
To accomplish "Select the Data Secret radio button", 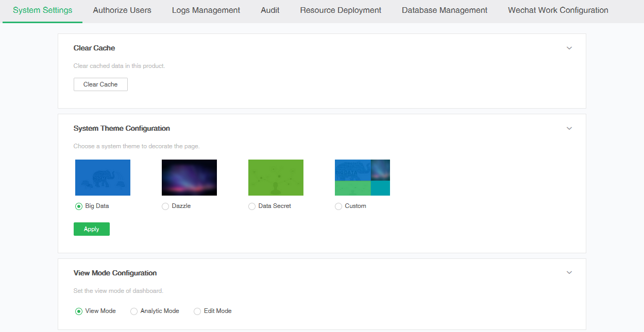I will tap(252, 206).
